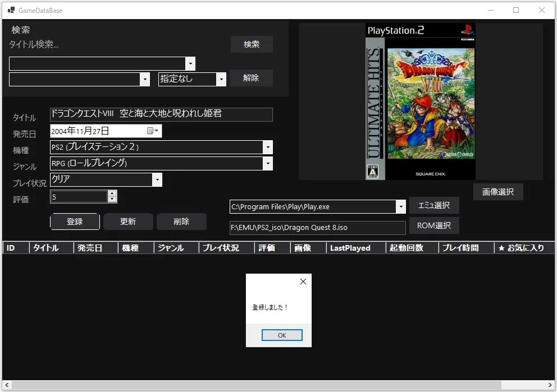The height and width of the screenshot is (392, 557).
Task: Sort by the ID column header
Action: pos(16,248)
